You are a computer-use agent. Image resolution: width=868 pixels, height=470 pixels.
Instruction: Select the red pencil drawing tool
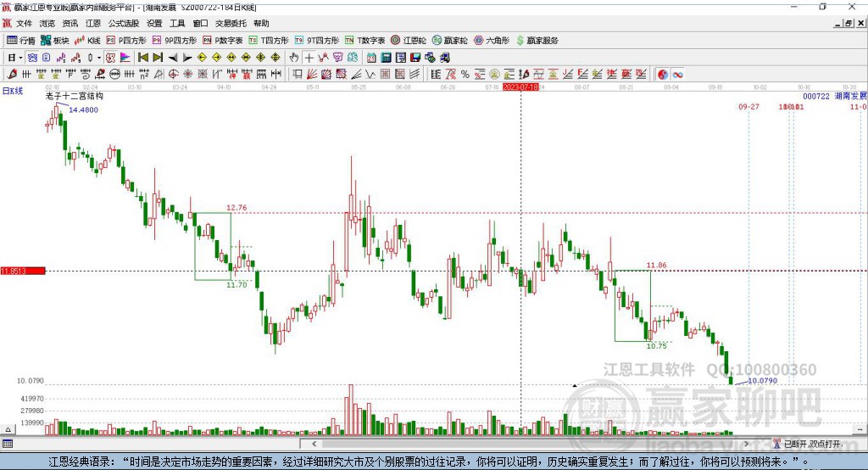click(12, 75)
